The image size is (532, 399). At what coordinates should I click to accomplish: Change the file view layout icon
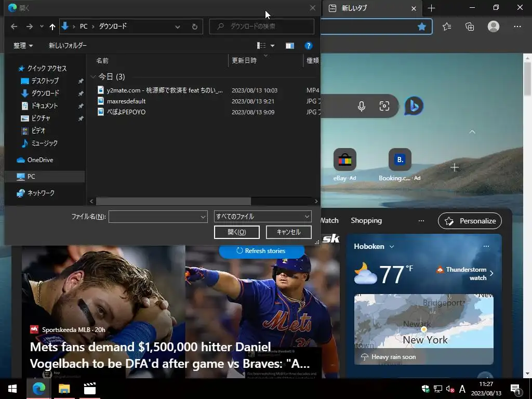(261, 46)
